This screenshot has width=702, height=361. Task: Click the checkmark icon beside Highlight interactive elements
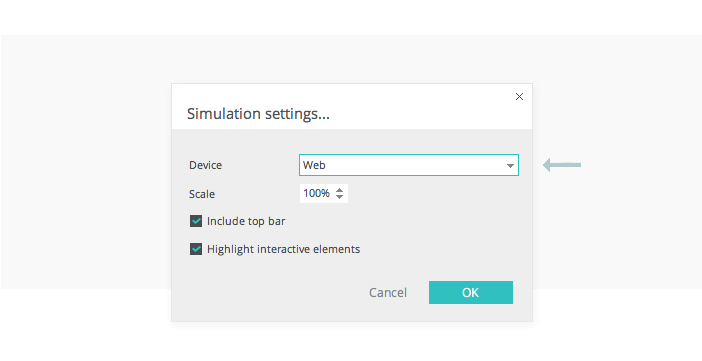point(196,249)
